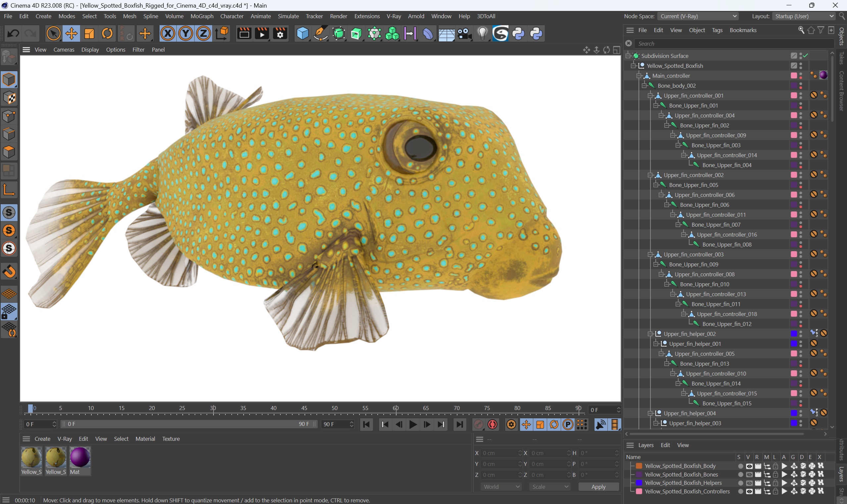Open Object Manager Tags menu
847x504 pixels.
pyautogui.click(x=717, y=30)
